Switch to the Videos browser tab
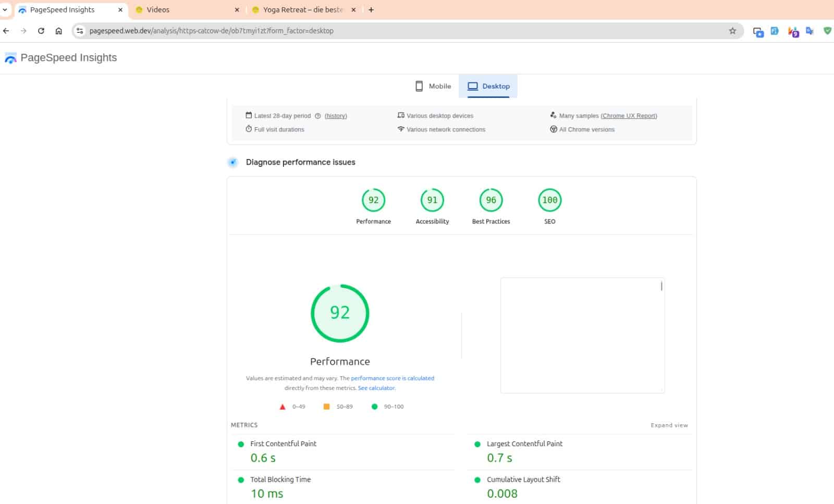Screen dimensions: 834x504 [x=188, y=9]
